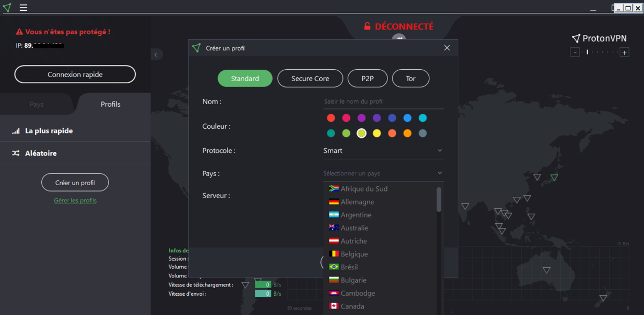Pick the grey-blue color swatch
The width and height of the screenshot is (644, 315).
pyautogui.click(x=422, y=133)
